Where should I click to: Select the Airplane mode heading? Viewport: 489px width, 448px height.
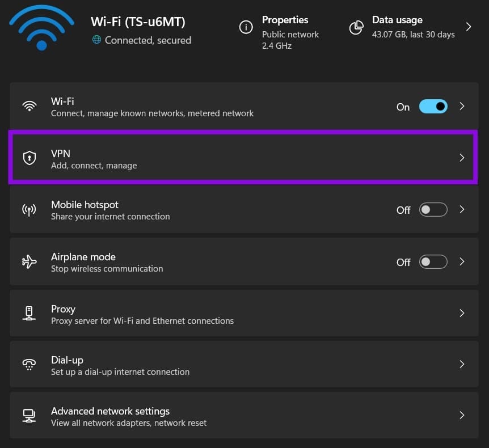tap(83, 257)
